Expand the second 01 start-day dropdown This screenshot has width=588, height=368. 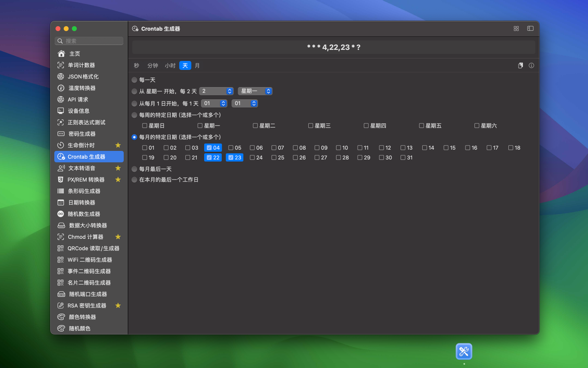[x=245, y=103]
